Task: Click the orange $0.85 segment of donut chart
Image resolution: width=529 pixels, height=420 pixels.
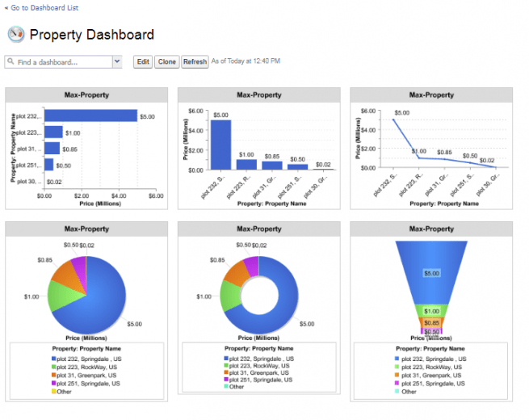Action: 237,274
